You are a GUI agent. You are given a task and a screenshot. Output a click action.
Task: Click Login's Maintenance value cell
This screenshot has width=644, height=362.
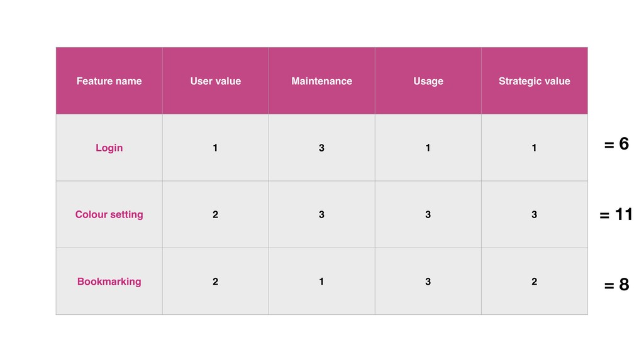tap(321, 148)
